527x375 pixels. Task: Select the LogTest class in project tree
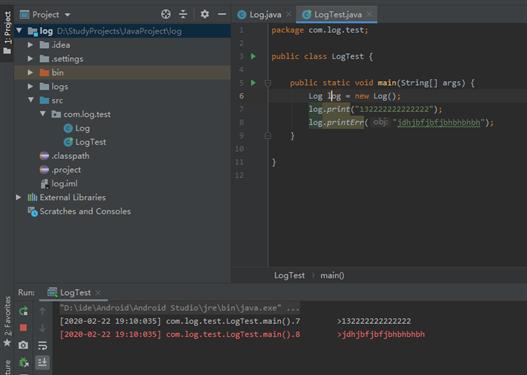pos(85,142)
